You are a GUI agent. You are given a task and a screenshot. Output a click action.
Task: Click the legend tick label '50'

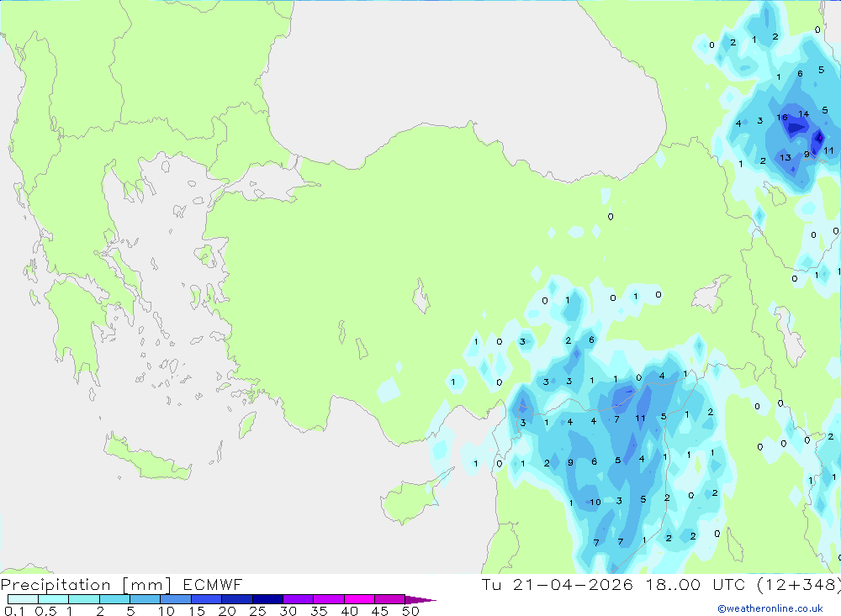coord(410,611)
